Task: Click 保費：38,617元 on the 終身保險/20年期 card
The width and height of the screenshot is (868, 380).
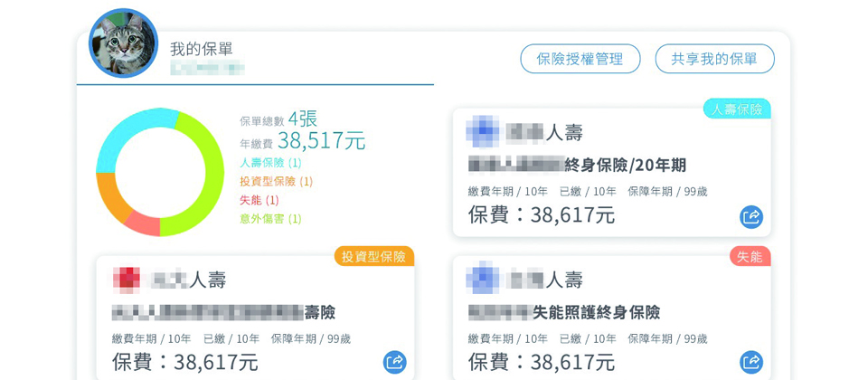Action: pos(542,215)
